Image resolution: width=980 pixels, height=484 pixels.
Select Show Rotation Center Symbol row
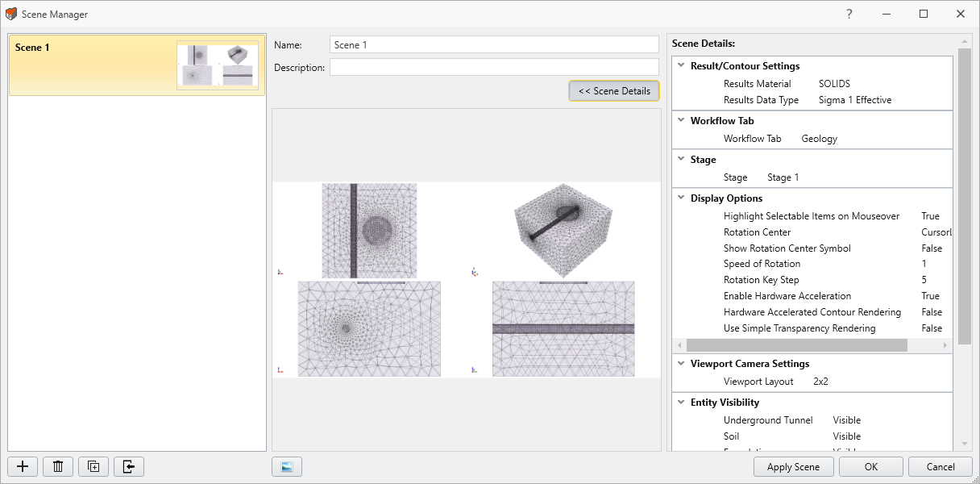[x=812, y=248]
